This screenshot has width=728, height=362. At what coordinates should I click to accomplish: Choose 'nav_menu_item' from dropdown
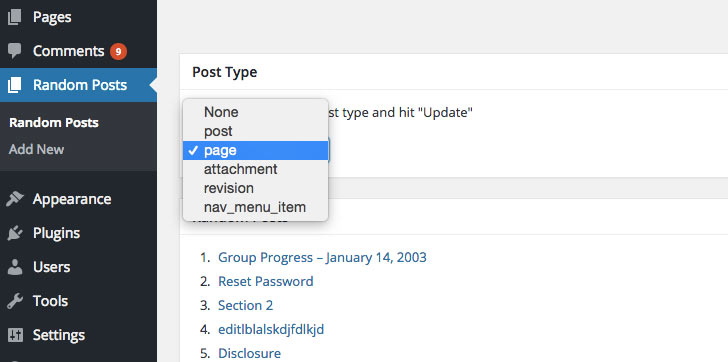(x=255, y=207)
